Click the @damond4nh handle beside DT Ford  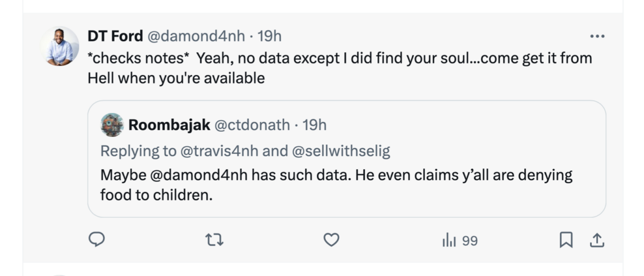(x=196, y=36)
